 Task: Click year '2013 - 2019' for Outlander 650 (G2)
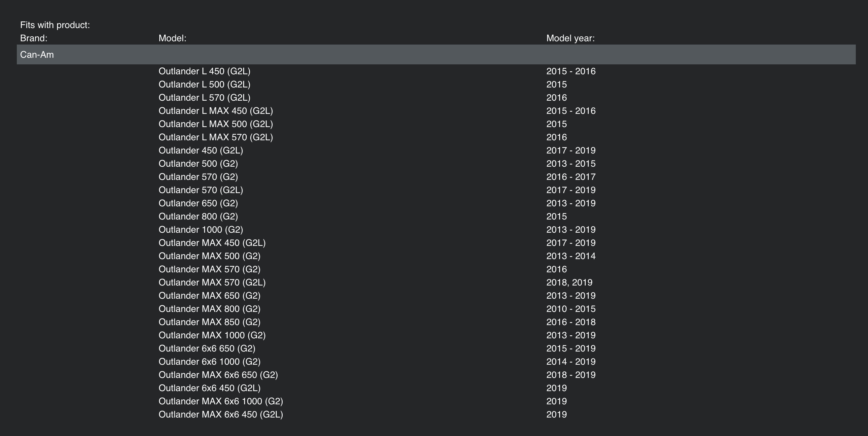pos(571,203)
